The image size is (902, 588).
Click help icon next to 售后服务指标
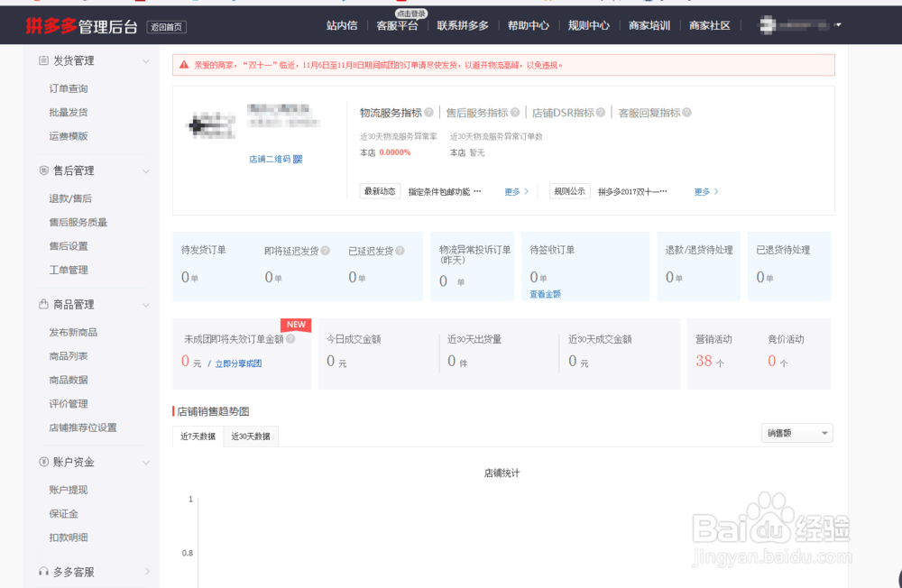(515, 112)
